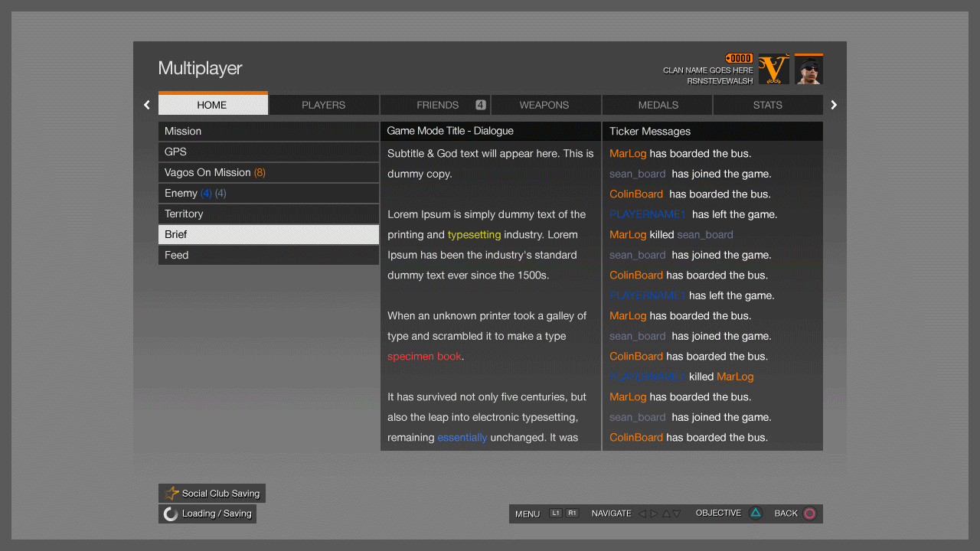Click the R1 button icon

572,514
